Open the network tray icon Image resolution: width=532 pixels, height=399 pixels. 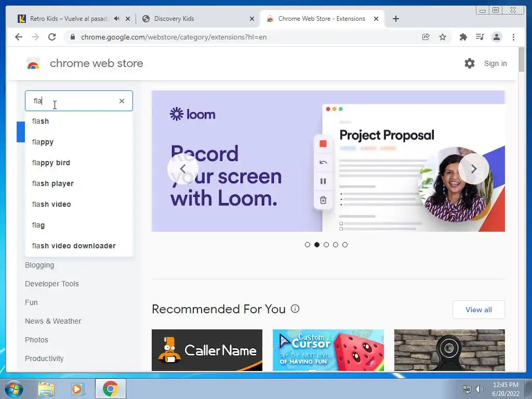(467, 389)
